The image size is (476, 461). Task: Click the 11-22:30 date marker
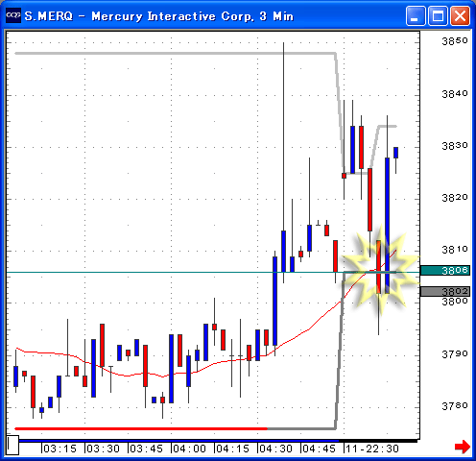pos(372,449)
